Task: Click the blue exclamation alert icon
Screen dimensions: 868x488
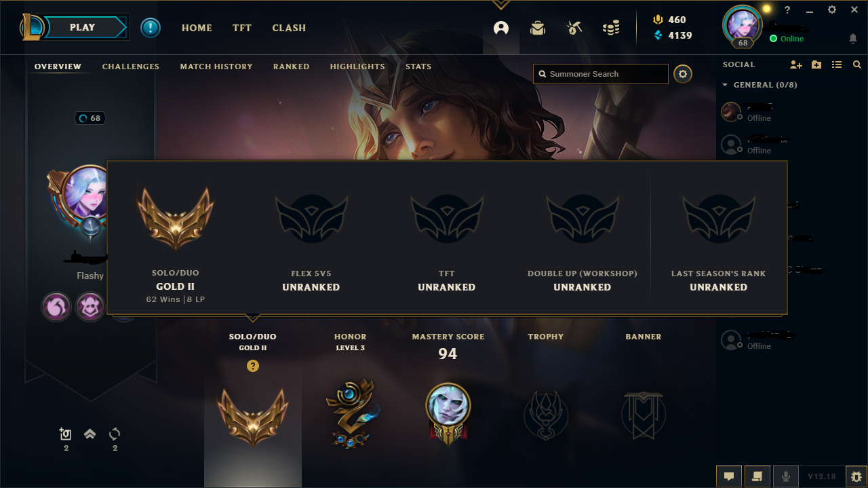Action: (151, 28)
